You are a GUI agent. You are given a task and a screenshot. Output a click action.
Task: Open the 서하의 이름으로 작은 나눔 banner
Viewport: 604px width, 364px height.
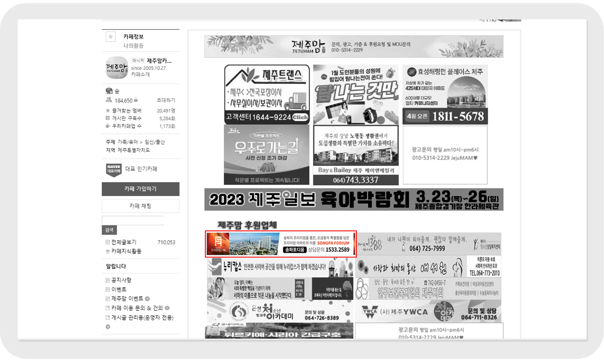[280, 288]
